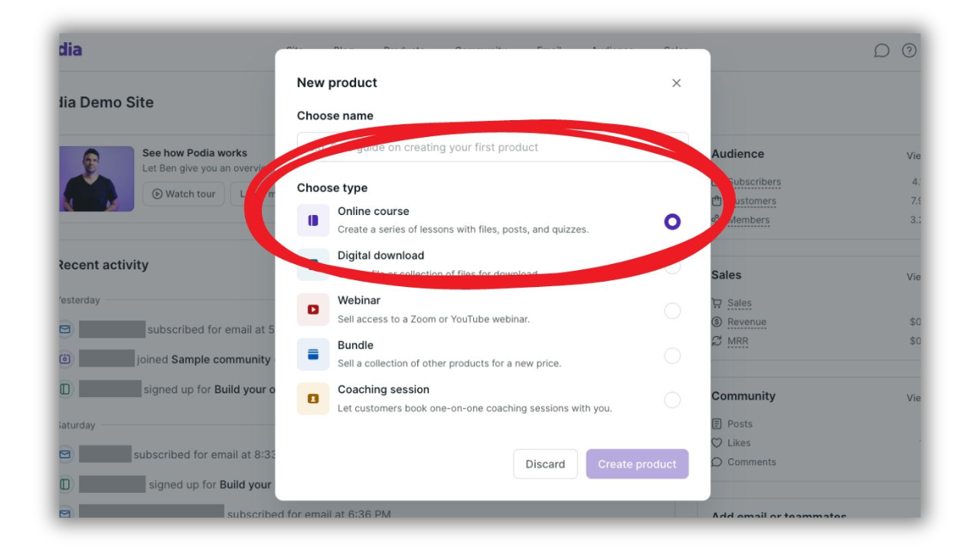Click the product name input field
Screen dimensions: 980x551
(x=492, y=147)
